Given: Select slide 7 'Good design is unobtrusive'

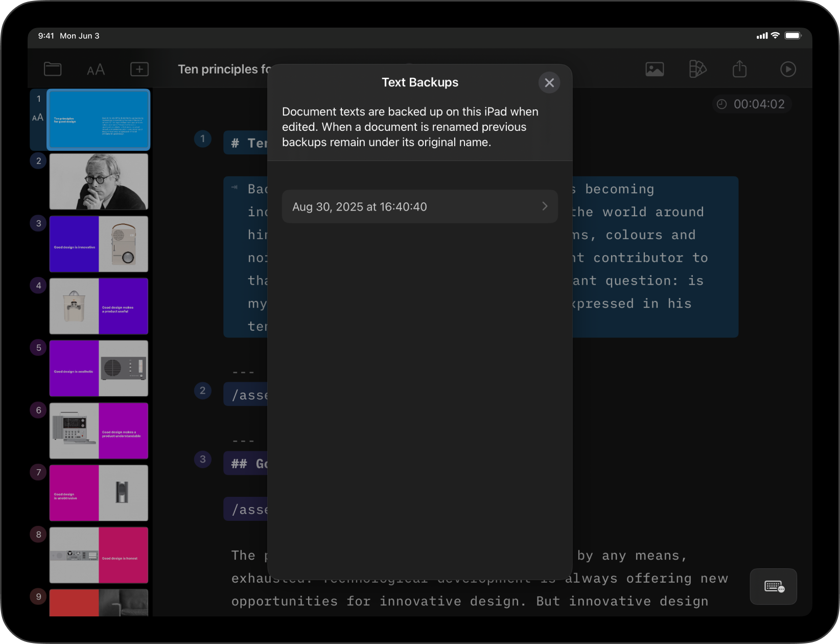Looking at the screenshot, I should [x=99, y=493].
